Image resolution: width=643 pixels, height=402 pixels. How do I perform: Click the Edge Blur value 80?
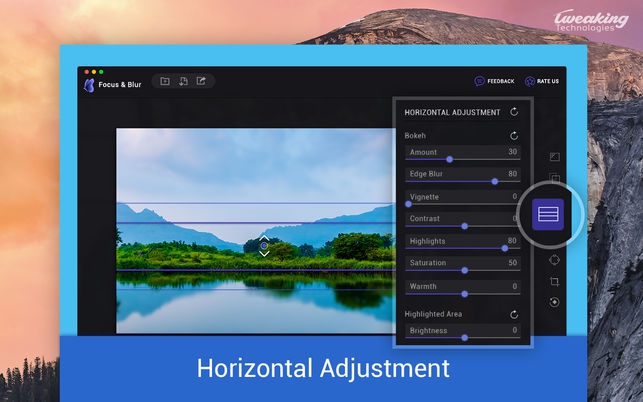[x=513, y=174]
